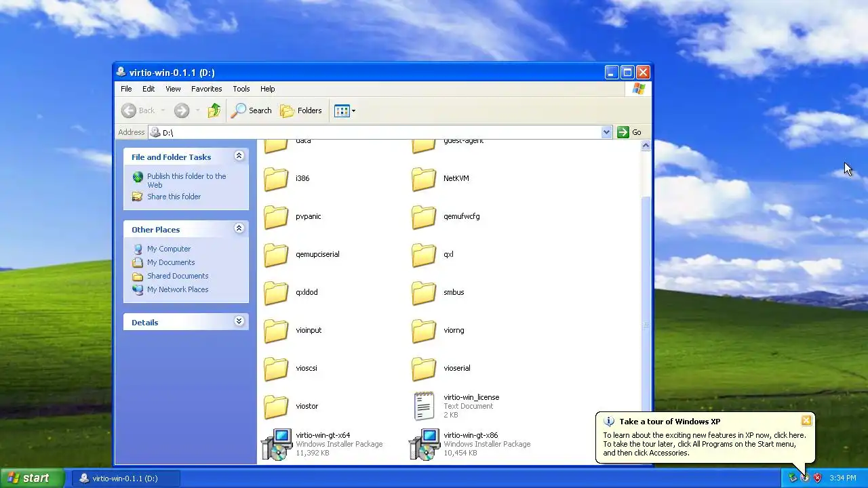Open the Help menu
The width and height of the screenshot is (868, 488).
pyautogui.click(x=268, y=89)
